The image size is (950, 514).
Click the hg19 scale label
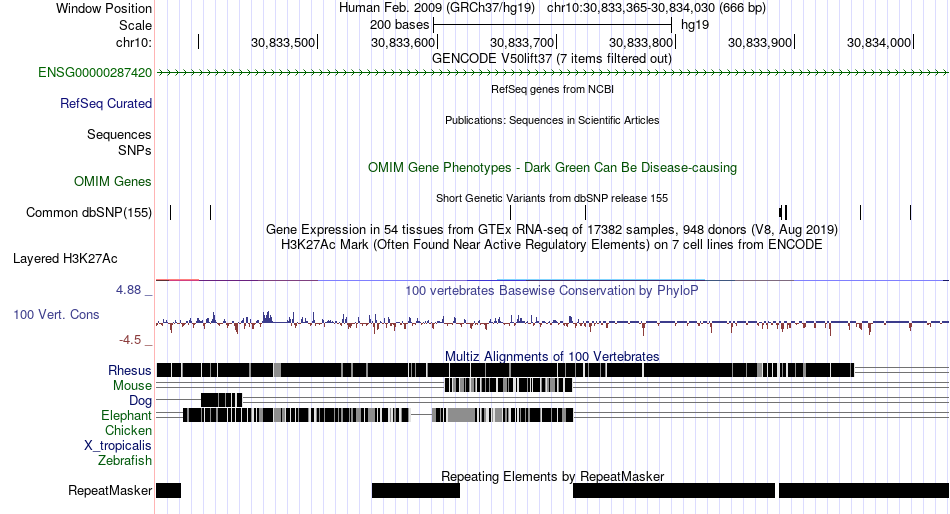tap(695, 25)
